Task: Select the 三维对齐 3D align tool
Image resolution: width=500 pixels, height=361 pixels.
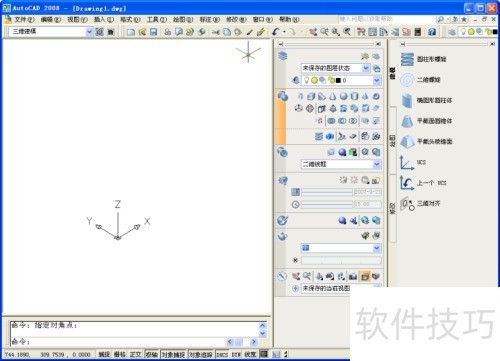Action: pos(421,203)
